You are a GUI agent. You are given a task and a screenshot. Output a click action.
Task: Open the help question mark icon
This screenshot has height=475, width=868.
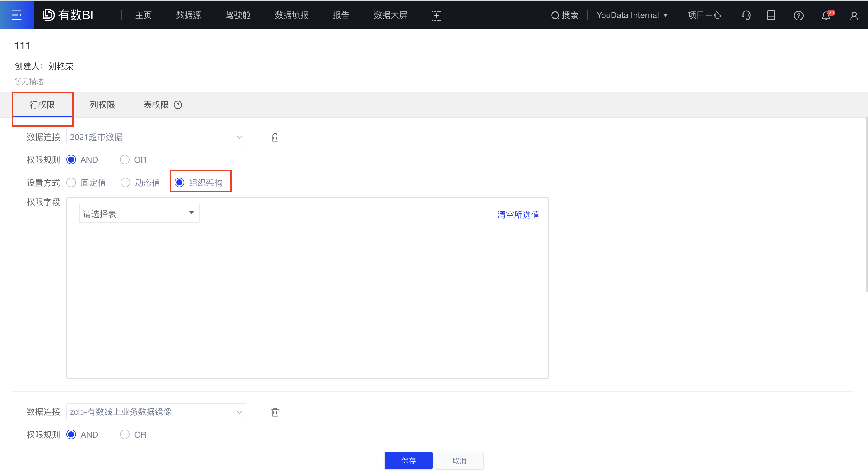coord(799,15)
